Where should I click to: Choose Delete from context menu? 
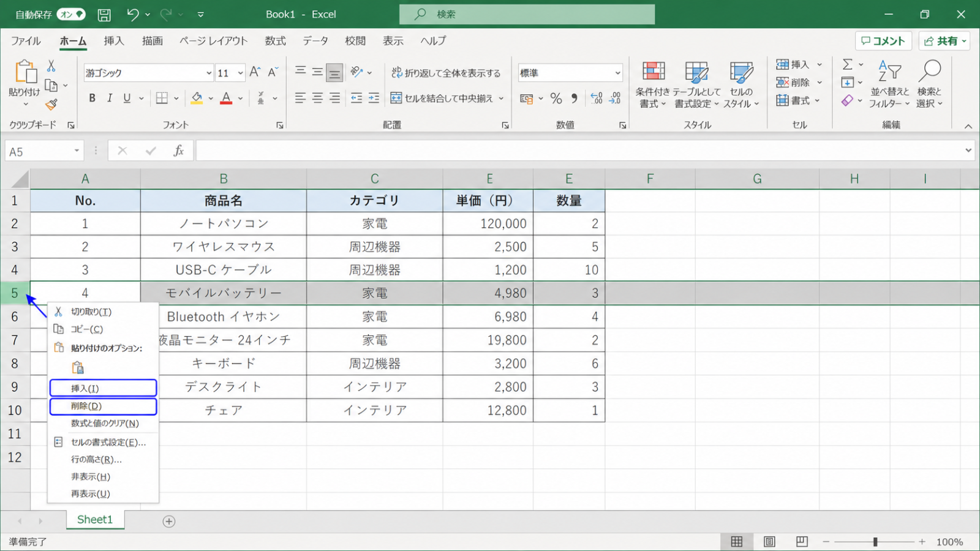pos(103,406)
